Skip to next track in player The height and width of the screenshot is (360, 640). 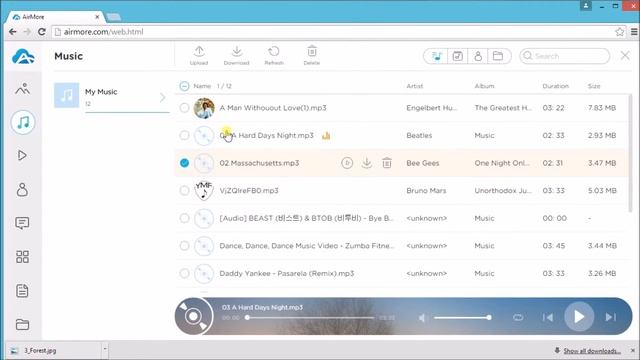coord(611,317)
